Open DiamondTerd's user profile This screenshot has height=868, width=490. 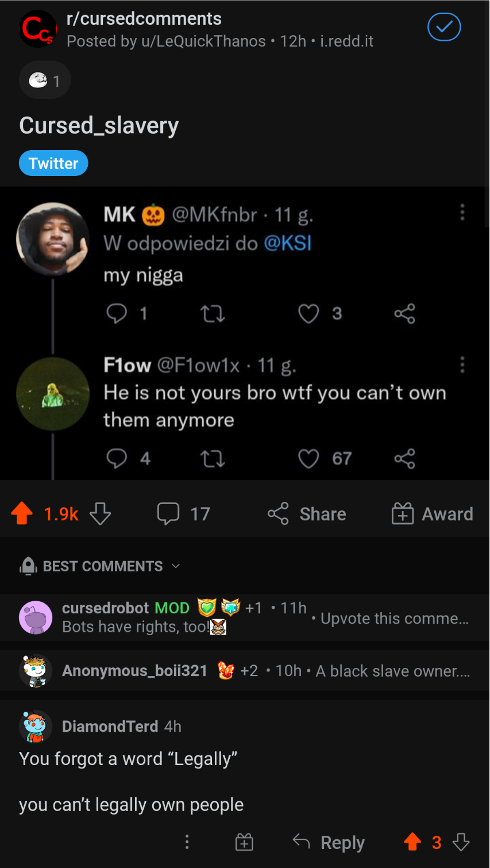coord(110,727)
